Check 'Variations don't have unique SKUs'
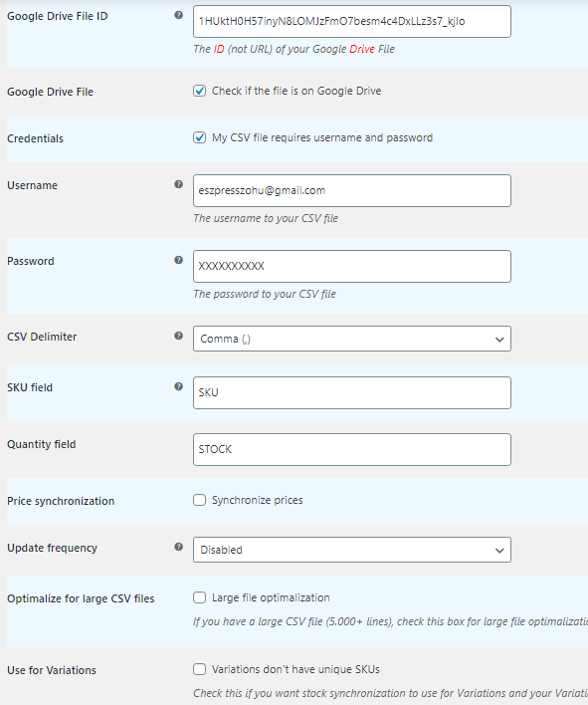The height and width of the screenshot is (705, 588). pyautogui.click(x=199, y=669)
